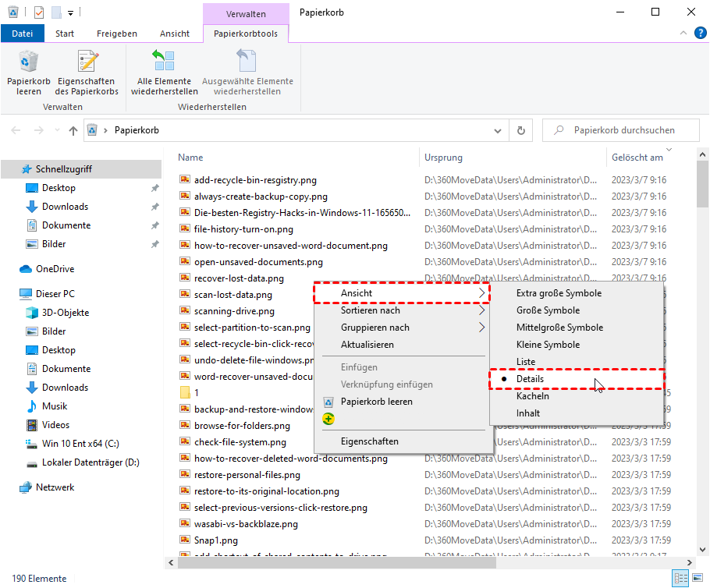Go up one folder level arrow

pos(73,131)
